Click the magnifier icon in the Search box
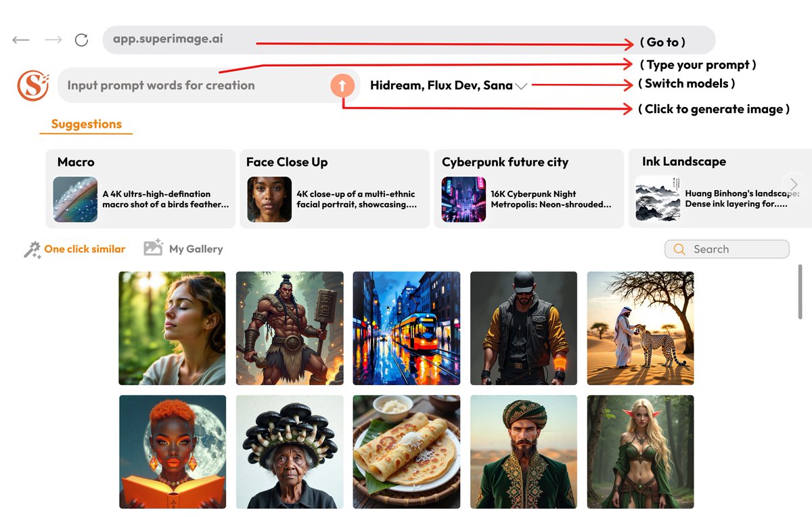This screenshot has height=517, width=812. tap(679, 250)
